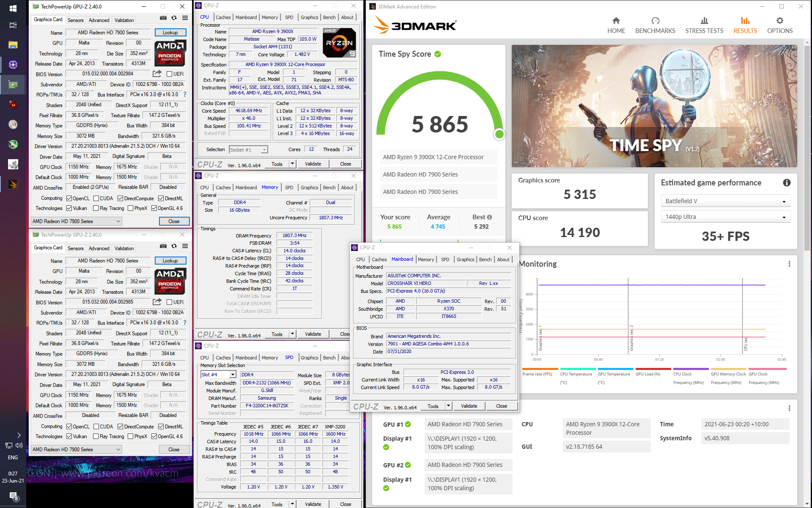Toggle PhysX checkbox in bottom GPU-Z
The width and height of the screenshot is (812, 508).
click(x=131, y=436)
